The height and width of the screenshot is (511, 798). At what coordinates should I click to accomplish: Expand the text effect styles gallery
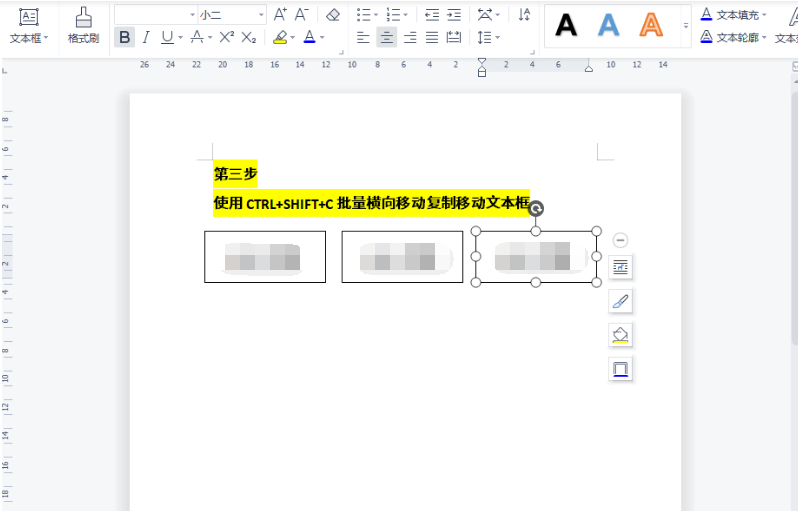point(685,25)
